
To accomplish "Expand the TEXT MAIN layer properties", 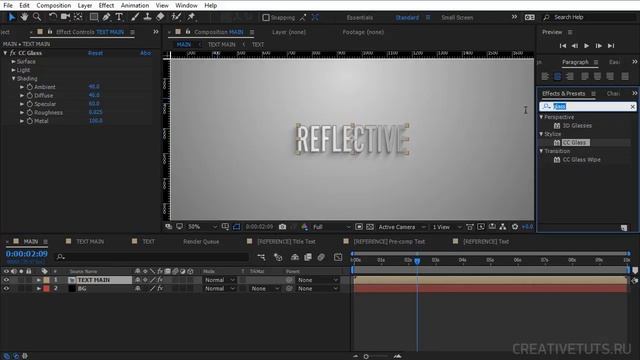I will click(x=38, y=280).
